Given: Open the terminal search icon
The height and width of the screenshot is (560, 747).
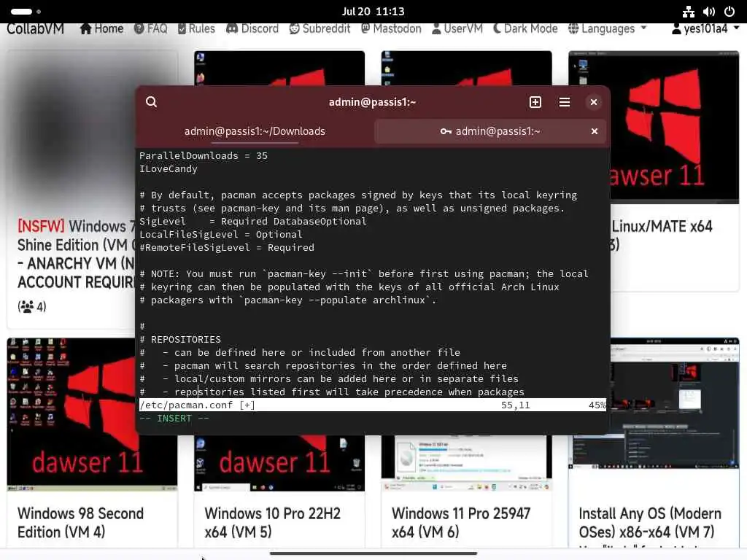Looking at the screenshot, I should pos(152,102).
